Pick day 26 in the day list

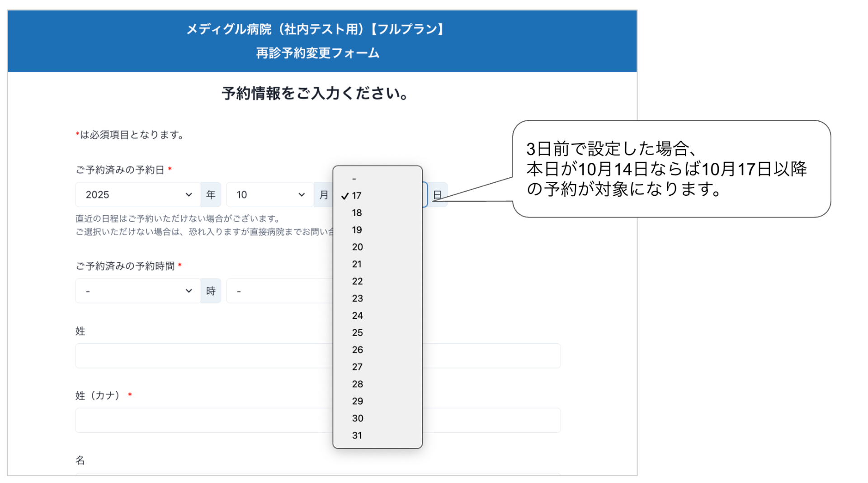click(x=377, y=350)
